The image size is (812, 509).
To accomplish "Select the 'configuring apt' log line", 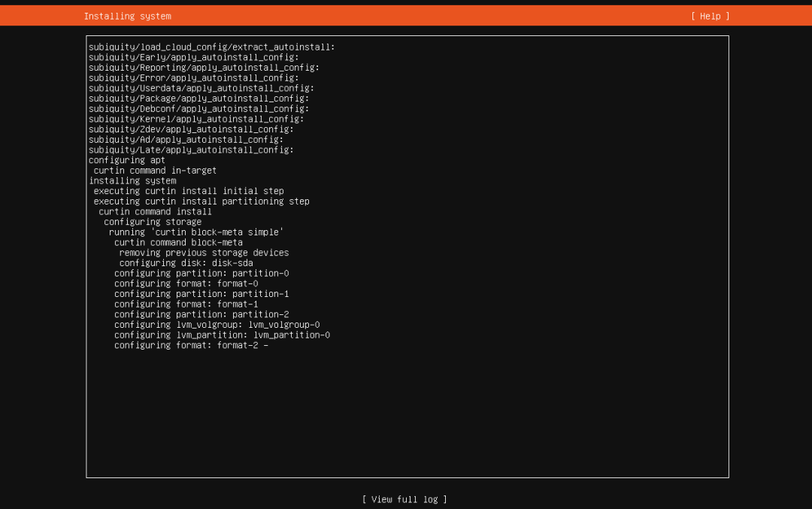I will tap(127, 160).
